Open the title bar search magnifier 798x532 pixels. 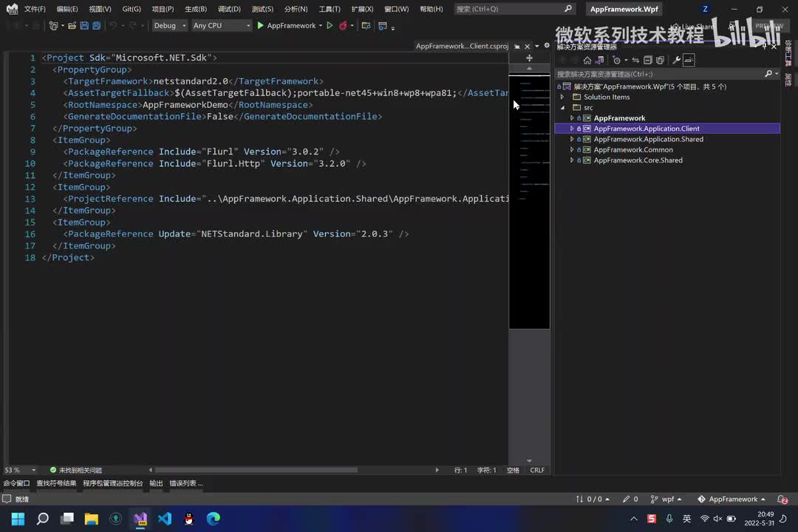coord(568,9)
